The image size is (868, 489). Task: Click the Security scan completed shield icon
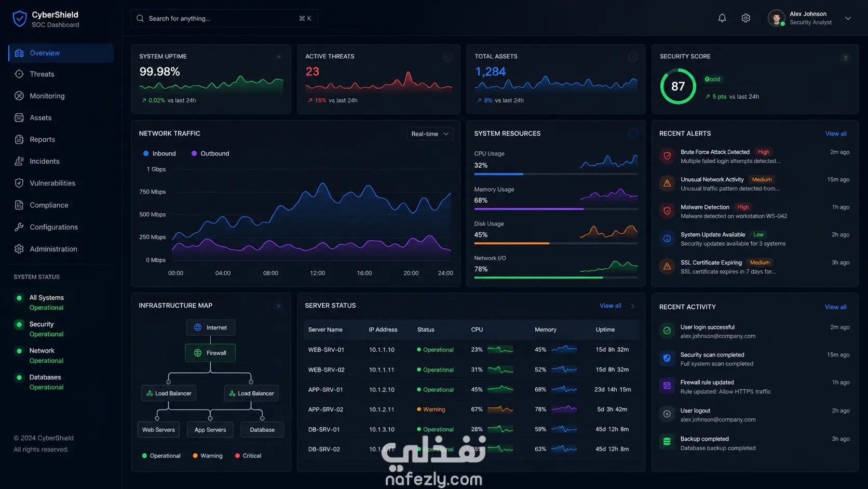pos(667,359)
